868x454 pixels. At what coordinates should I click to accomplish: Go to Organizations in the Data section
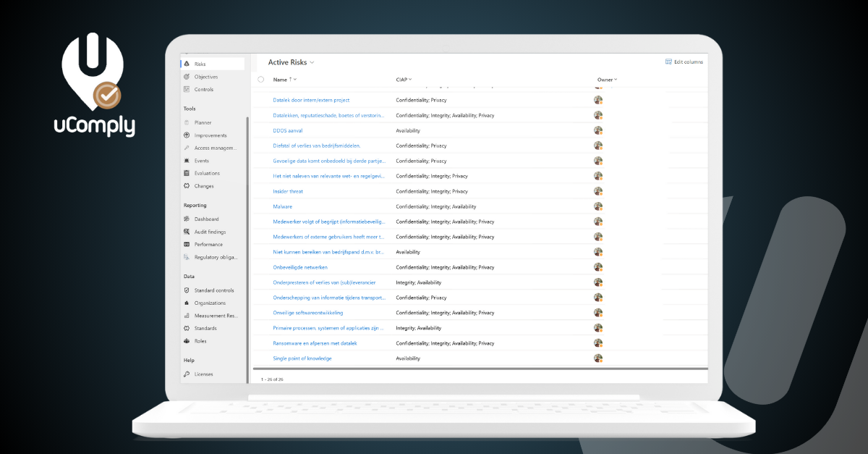210,303
